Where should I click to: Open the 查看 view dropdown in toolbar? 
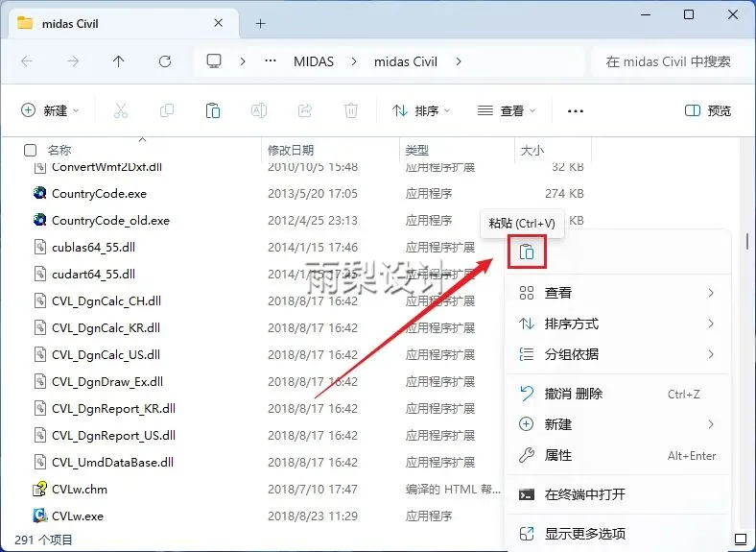coord(506,111)
